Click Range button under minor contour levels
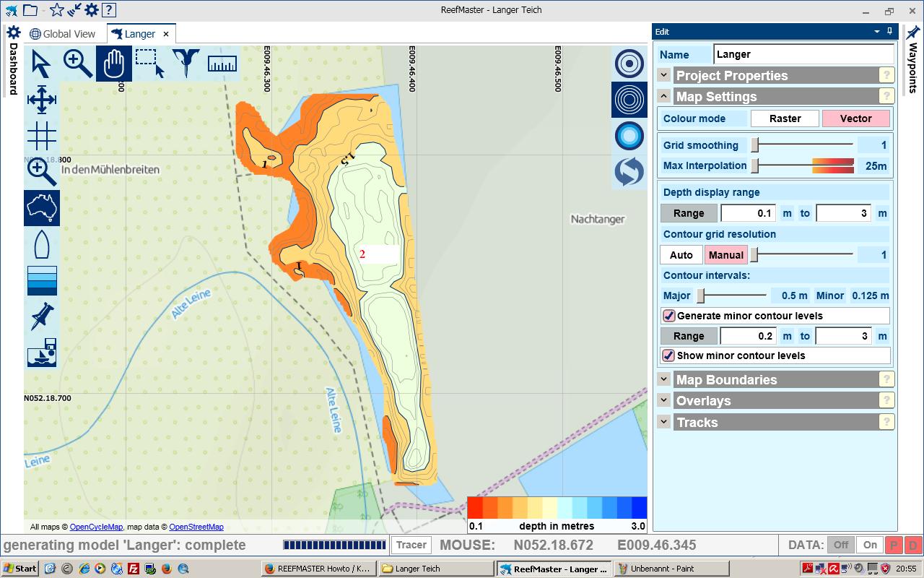The image size is (924, 578). coord(689,336)
